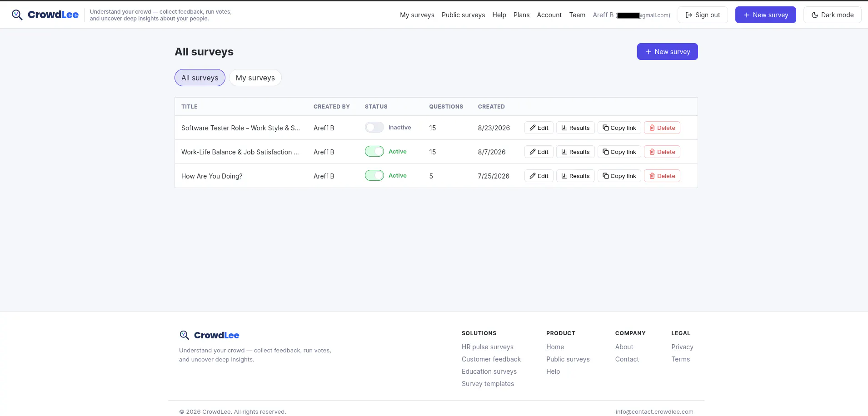Viewport: 868px width, 416px height.
Task: Delete the How Are You Doing? survey
Action: pos(662,176)
